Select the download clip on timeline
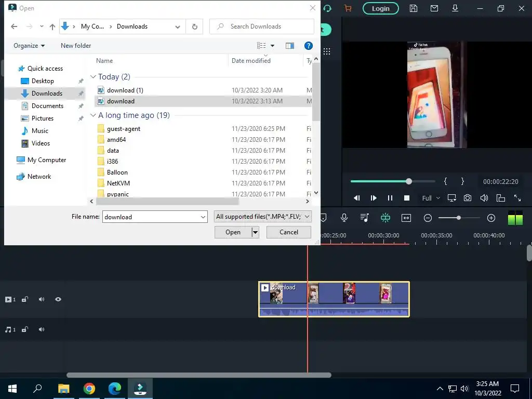Screen dimensions: 532x399 pyautogui.click(x=334, y=299)
